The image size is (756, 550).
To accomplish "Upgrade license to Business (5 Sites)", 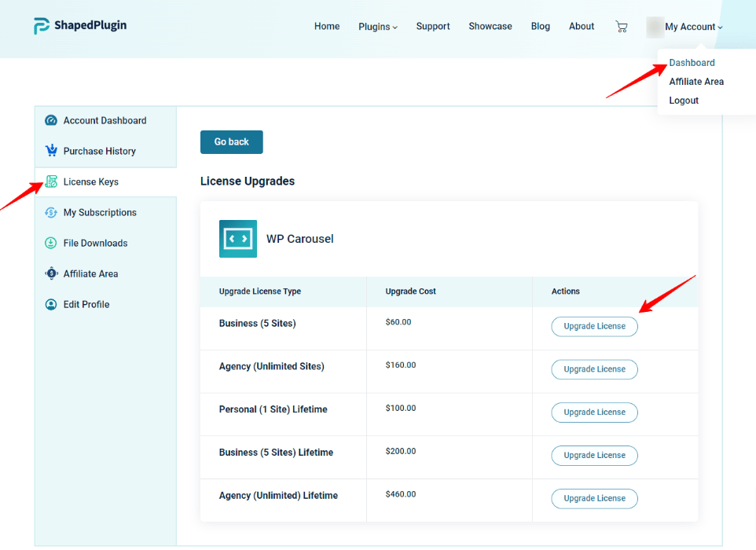I will coord(594,326).
